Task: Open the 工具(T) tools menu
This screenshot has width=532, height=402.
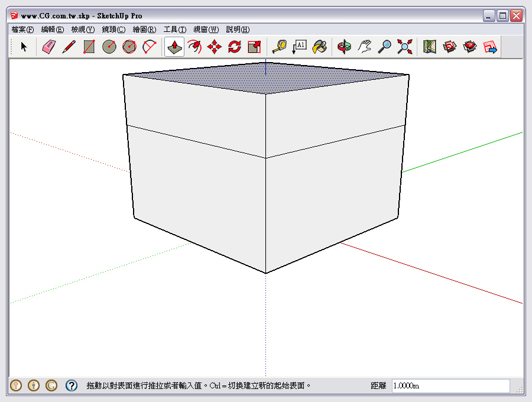Action: pyautogui.click(x=175, y=30)
